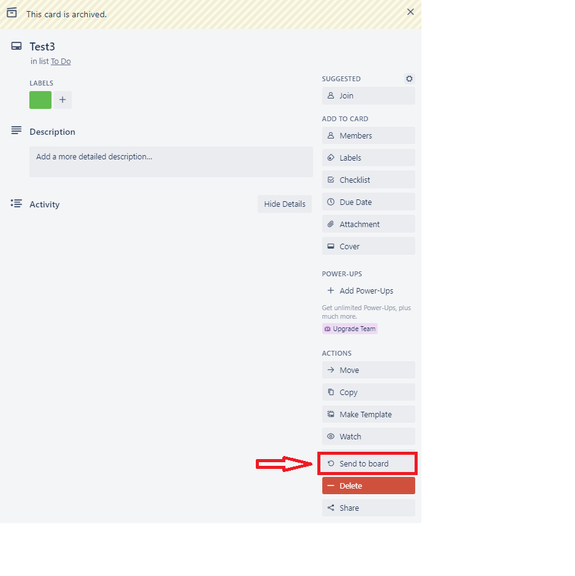Click the description lines icon
Image resolution: width=575 pixels, height=576 pixels.
[x=16, y=130]
